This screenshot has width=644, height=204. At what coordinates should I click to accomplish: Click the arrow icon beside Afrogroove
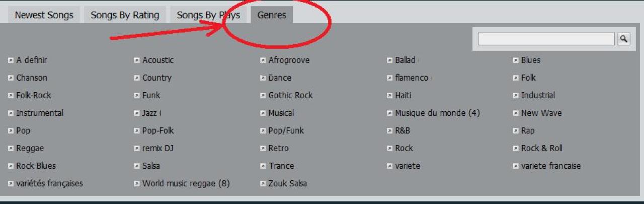tap(263, 60)
